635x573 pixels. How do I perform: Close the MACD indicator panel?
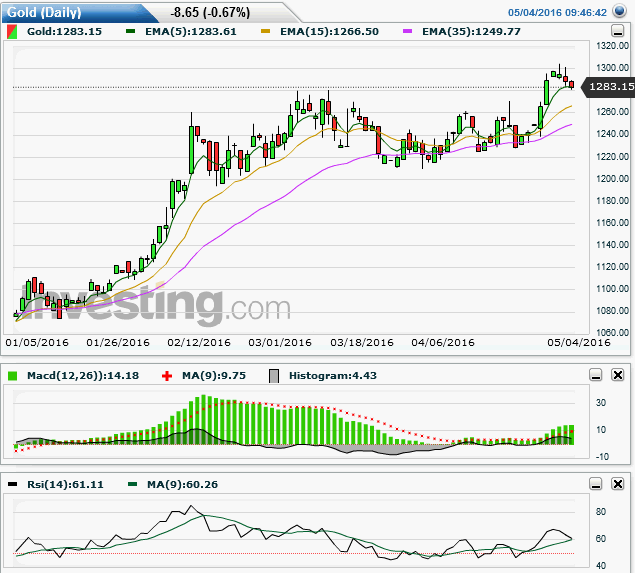tap(618, 375)
